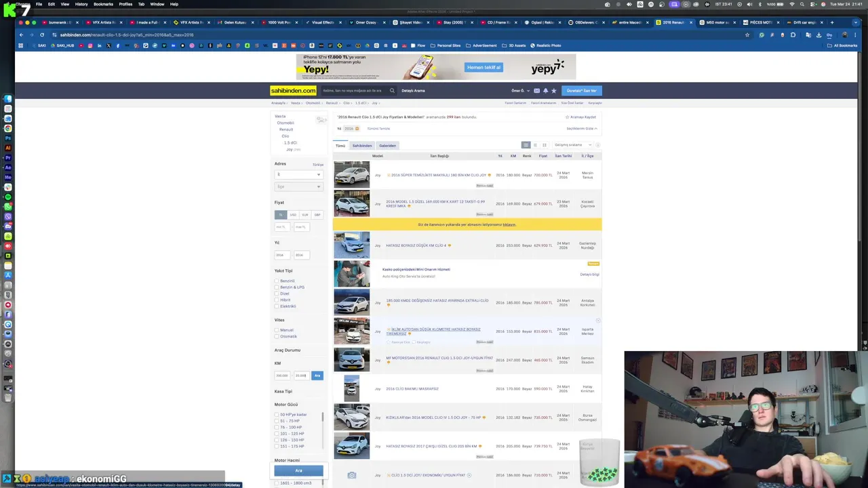Sort by the Fiyat column header
The height and width of the screenshot is (488, 868).
(543, 156)
